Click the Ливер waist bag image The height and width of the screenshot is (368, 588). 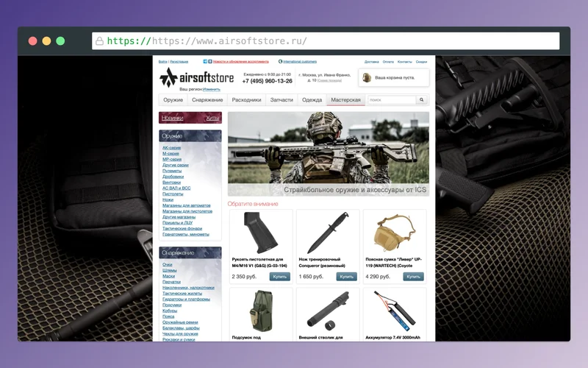pos(395,233)
